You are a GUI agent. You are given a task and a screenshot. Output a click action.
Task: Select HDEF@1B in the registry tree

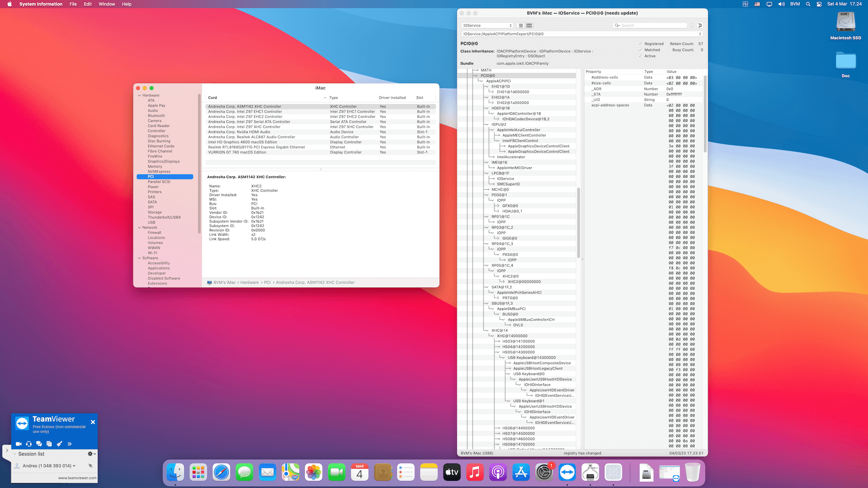pos(500,108)
